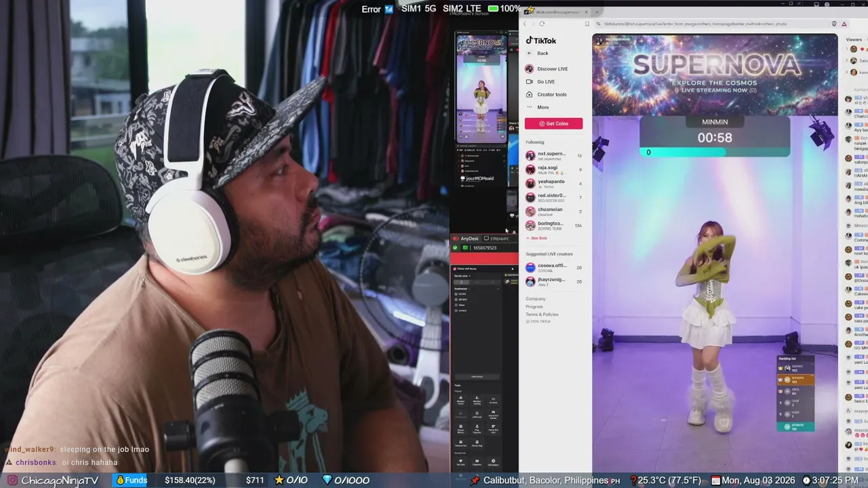
Task: Click the 00:58 countdown timer
Action: pos(715,138)
